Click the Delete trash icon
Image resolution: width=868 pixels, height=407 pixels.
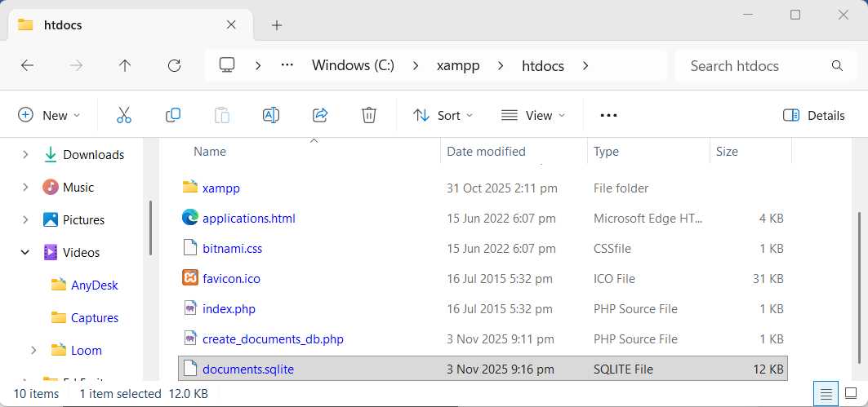369,115
